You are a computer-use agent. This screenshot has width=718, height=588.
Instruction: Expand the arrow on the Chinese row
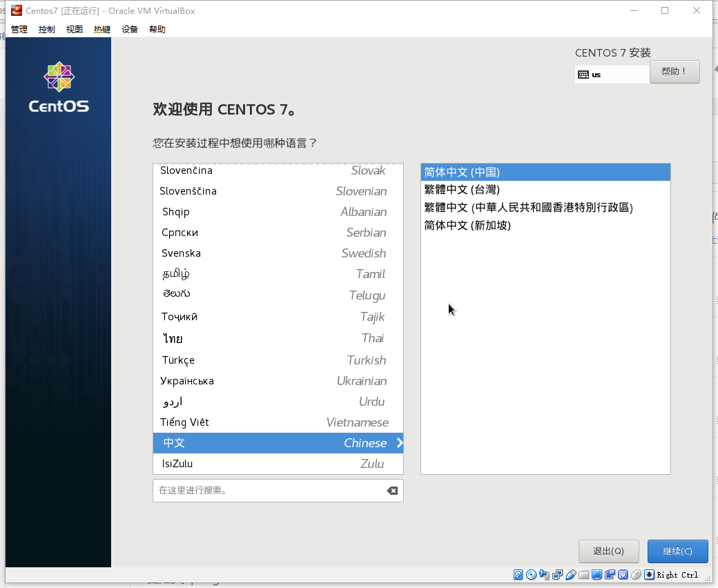click(x=400, y=443)
